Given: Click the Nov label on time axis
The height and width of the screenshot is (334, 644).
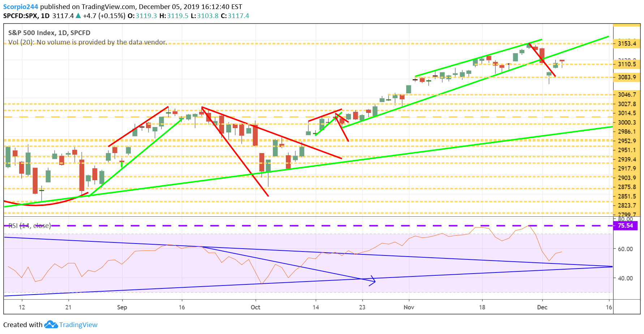Looking at the screenshot, I should pos(409,307).
